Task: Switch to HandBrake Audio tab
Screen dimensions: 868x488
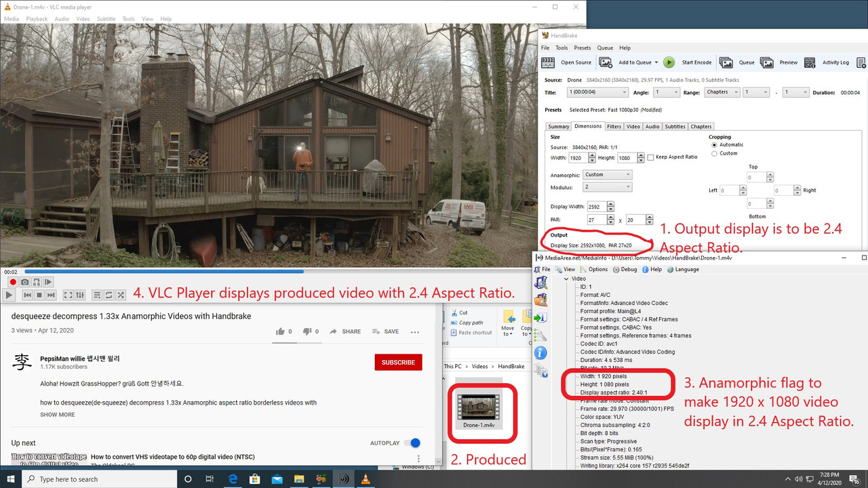Action: coord(652,126)
